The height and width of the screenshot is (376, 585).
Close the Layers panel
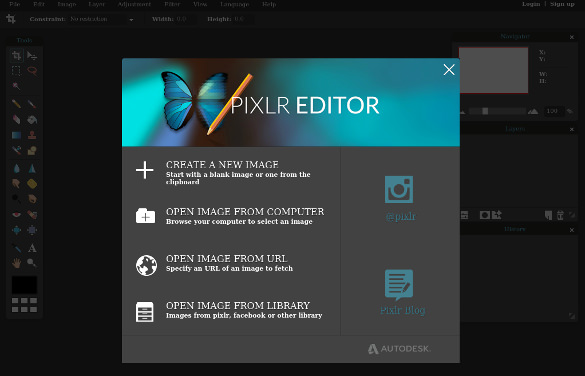pyautogui.click(x=572, y=129)
